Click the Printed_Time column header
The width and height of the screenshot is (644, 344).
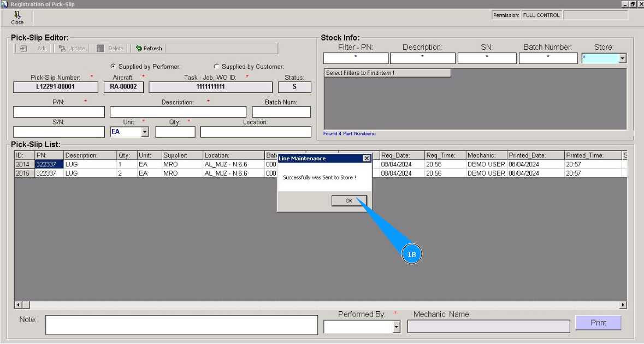[x=593, y=155]
